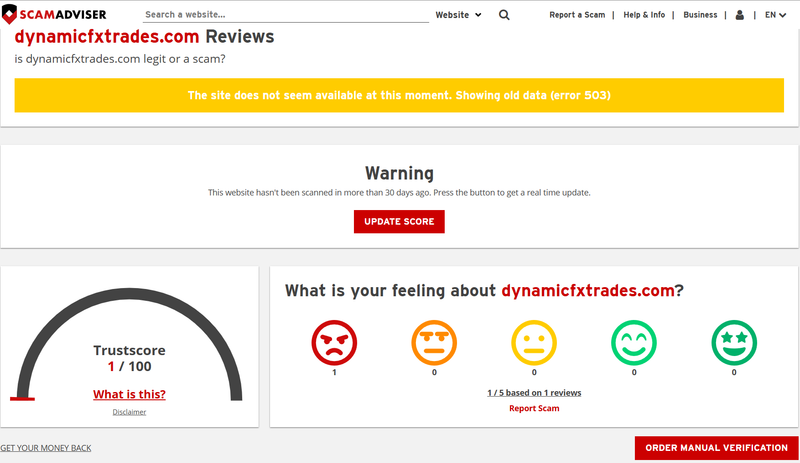Click the Warning heading
The height and width of the screenshot is (463, 800).
tap(399, 173)
